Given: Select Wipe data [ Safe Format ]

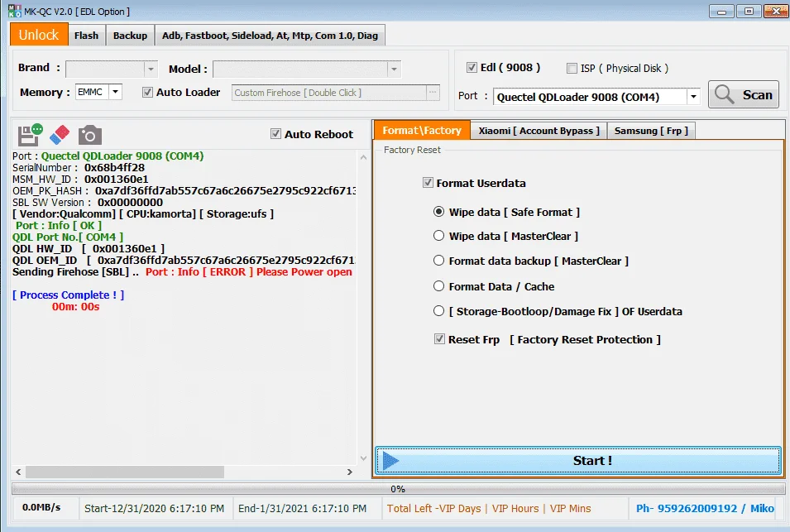Looking at the screenshot, I should (x=438, y=212).
